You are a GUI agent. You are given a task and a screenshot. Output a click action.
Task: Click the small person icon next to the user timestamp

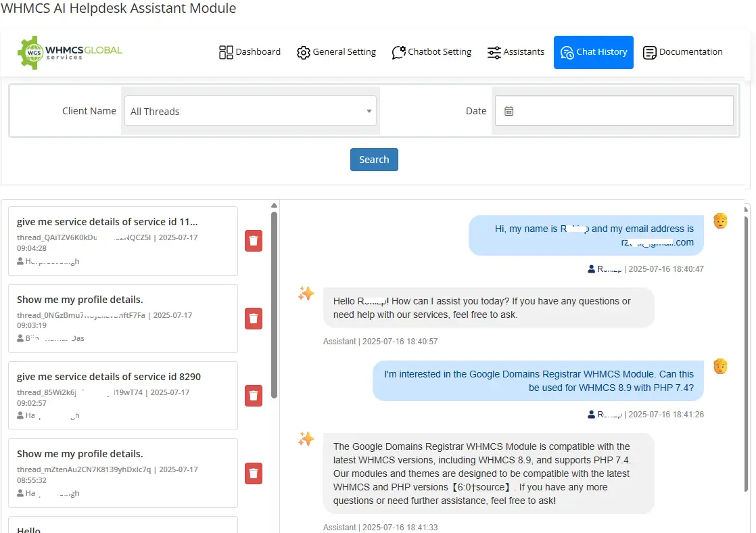point(591,269)
